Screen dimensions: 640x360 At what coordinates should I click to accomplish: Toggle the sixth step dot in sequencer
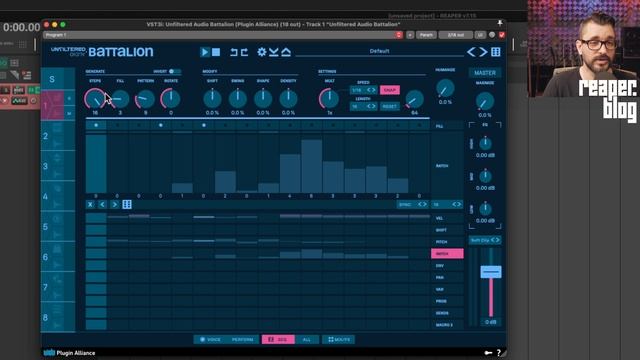[x=204, y=125]
